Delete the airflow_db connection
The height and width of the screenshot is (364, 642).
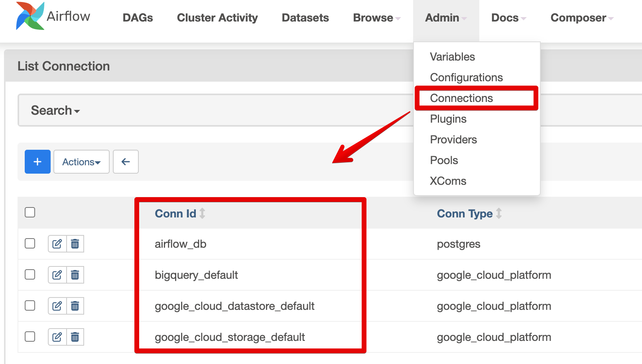pos(75,244)
